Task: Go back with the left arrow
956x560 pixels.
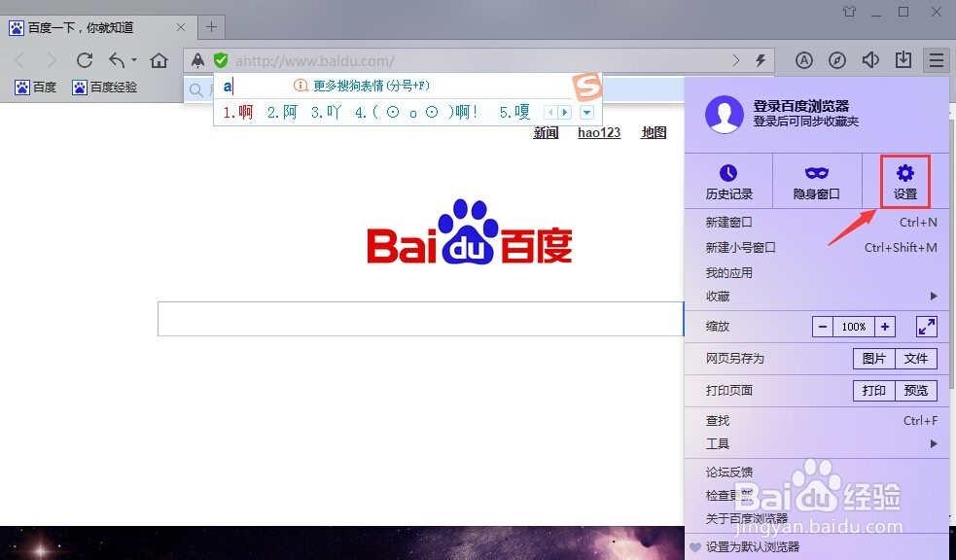Action: click(x=19, y=60)
